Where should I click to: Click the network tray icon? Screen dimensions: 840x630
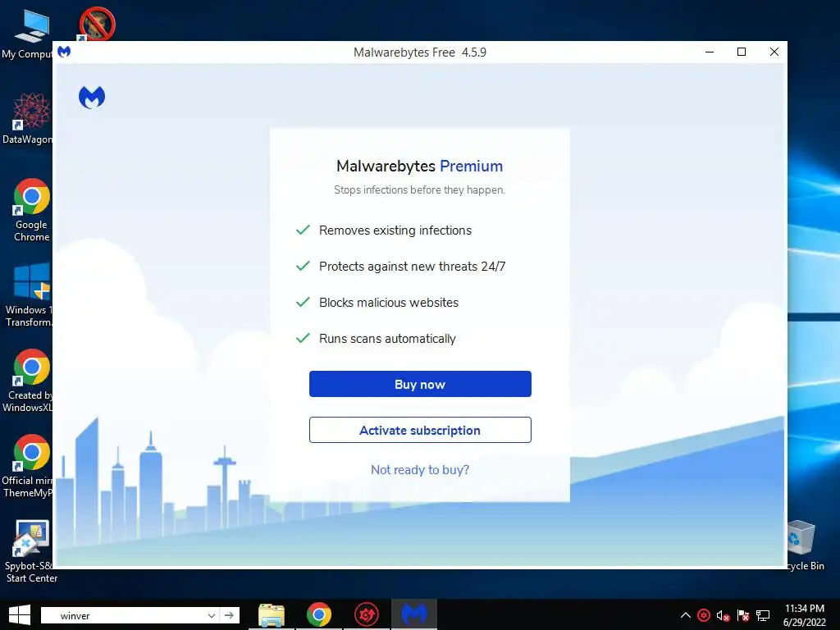763,615
